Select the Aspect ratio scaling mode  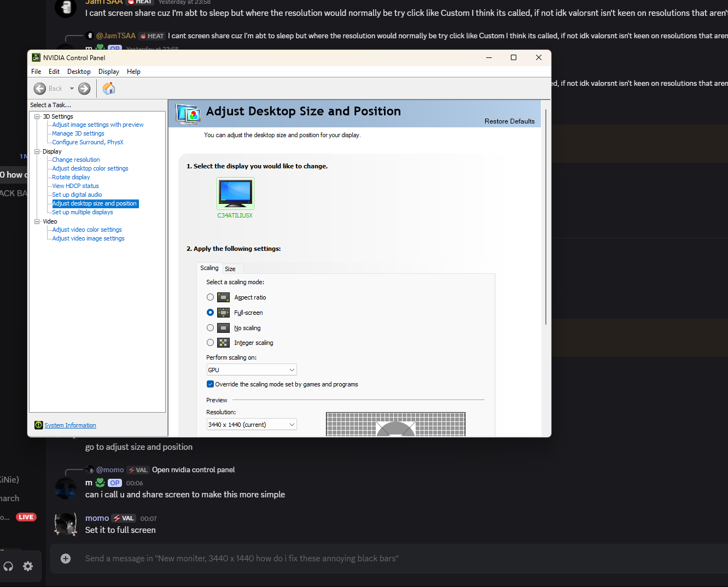pyautogui.click(x=210, y=297)
